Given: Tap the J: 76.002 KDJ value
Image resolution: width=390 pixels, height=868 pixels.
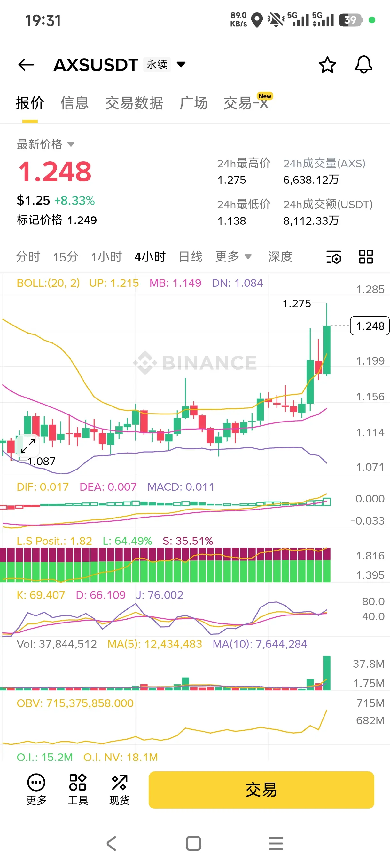Looking at the screenshot, I should 159,595.
